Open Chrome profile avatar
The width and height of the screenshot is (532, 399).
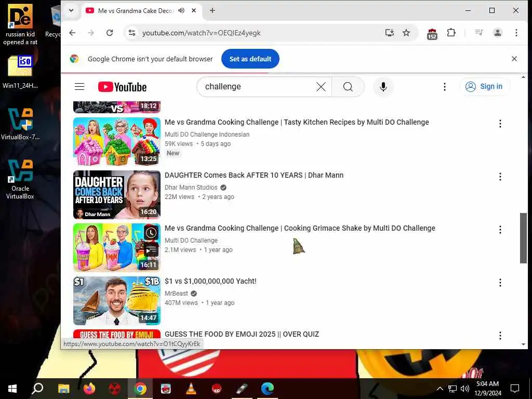[497, 33]
